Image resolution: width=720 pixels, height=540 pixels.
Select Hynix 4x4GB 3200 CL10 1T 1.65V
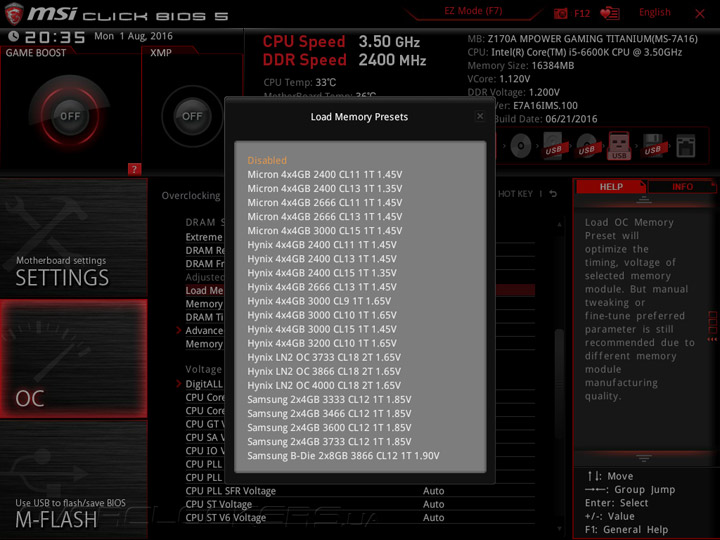(322, 343)
